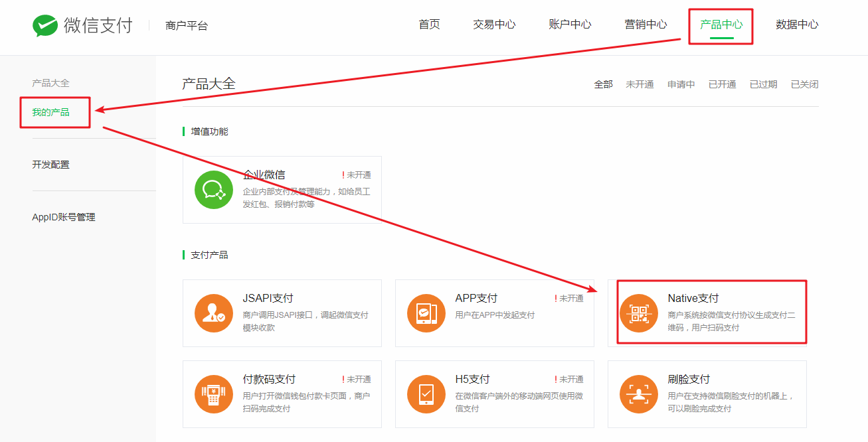Click 未开通 status on H5支付 card
The image size is (868, 442).
pos(569,380)
